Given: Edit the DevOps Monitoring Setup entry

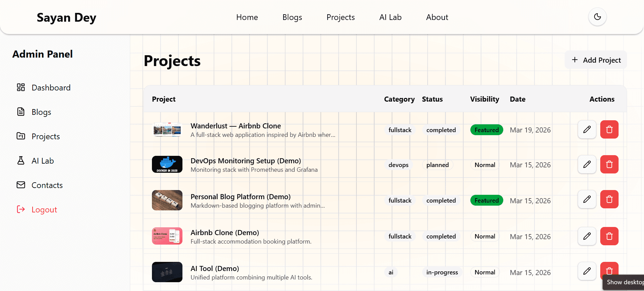Looking at the screenshot, I should pos(587,164).
